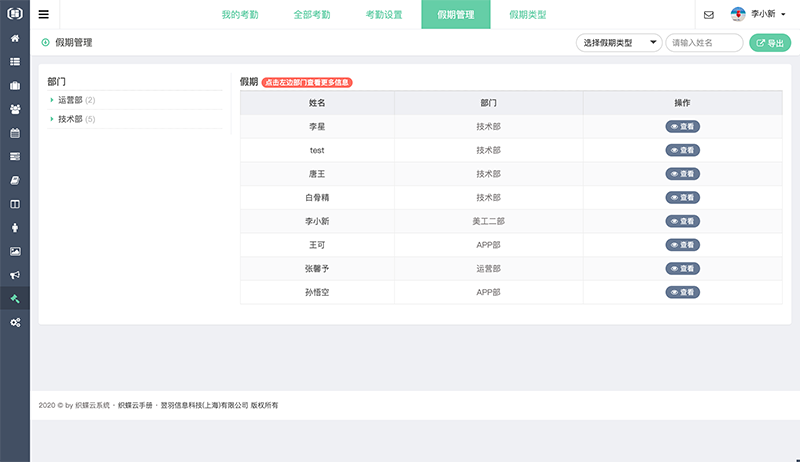
Task: Open the home icon in sidebar
Action: coord(15,38)
